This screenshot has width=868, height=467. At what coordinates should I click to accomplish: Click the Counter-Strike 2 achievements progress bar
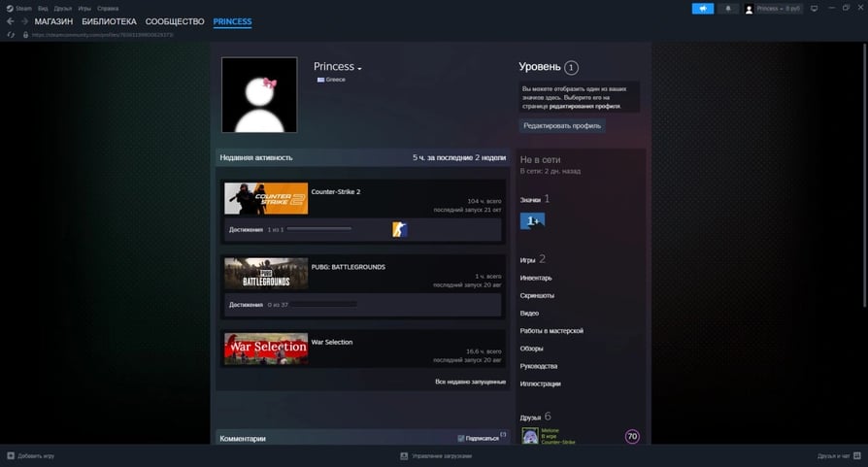(x=319, y=230)
